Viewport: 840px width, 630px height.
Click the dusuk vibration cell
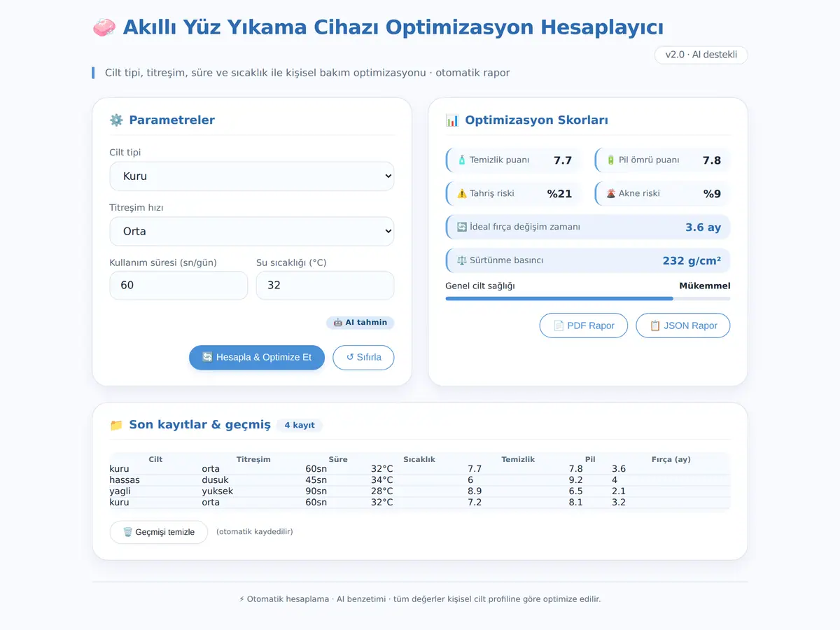[x=216, y=480]
